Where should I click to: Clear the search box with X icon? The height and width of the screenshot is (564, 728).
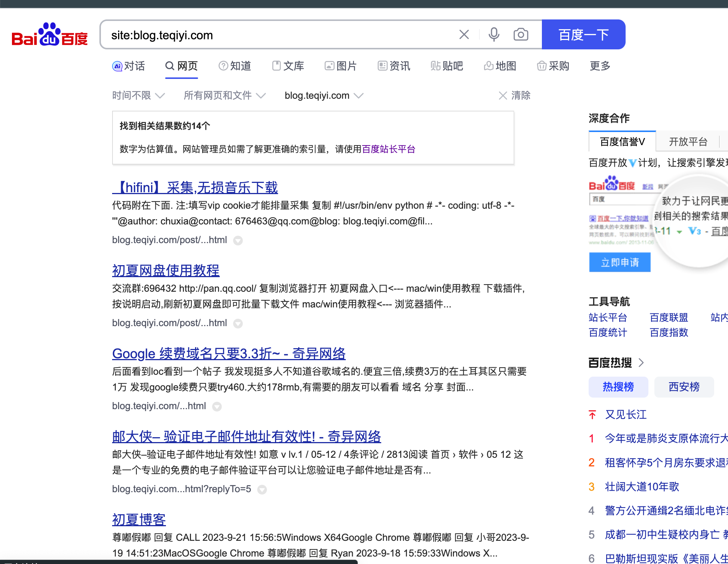coord(464,35)
